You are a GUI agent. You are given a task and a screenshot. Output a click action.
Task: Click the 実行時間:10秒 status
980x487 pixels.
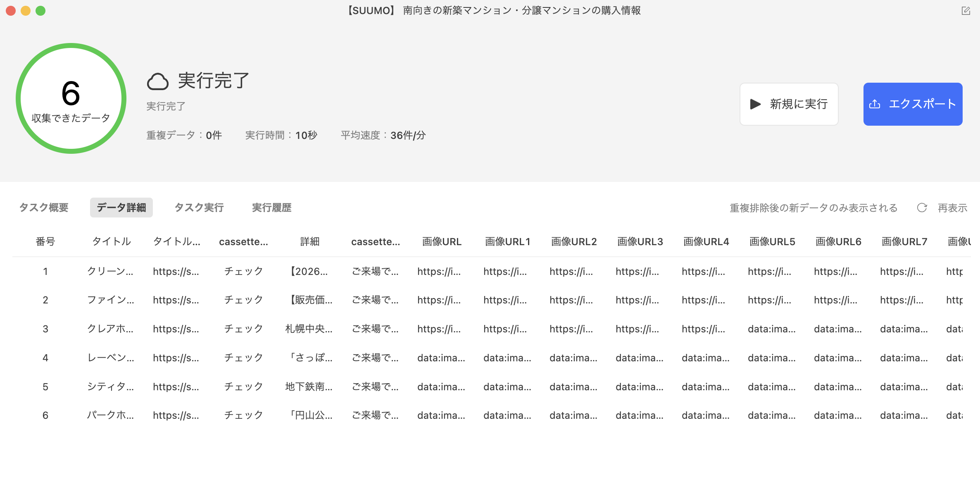click(x=281, y=135)
